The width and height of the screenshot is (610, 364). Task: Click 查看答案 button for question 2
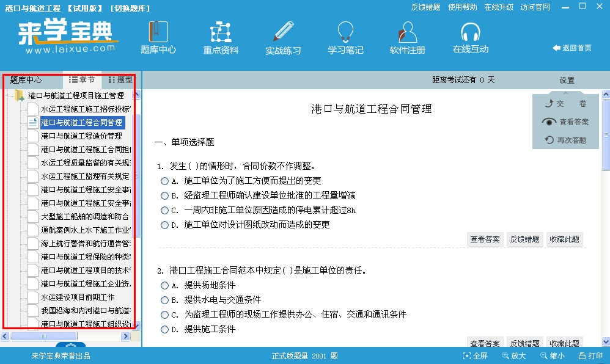[x=485, y=342]
